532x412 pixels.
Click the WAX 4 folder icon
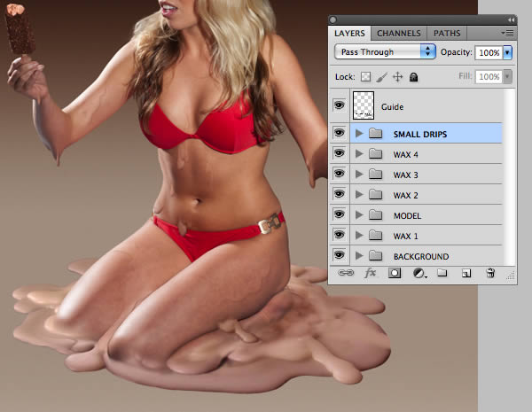pyautogui.click(x=376, y=154)
